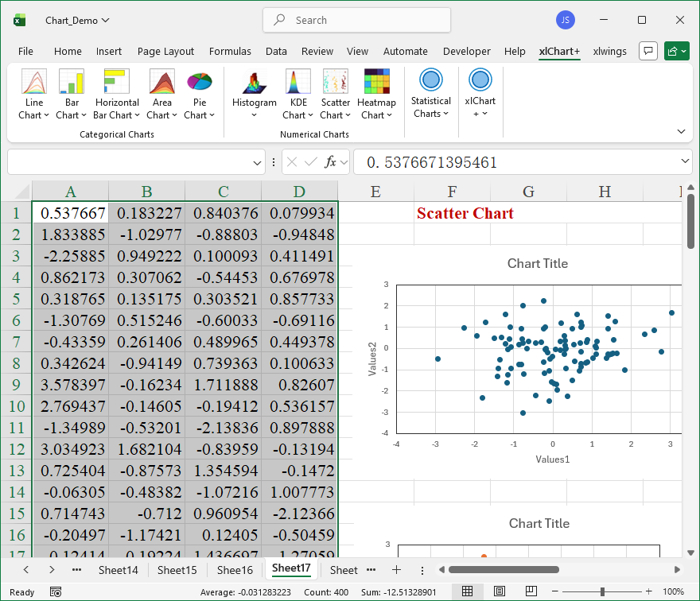Open the Formulas ribbon tab
The image size is (700, 601).
[x=230, y=51]
